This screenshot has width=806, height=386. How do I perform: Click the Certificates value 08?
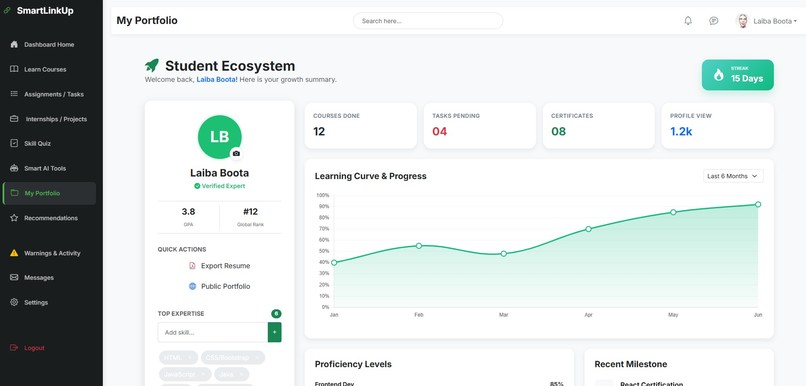[558, 132]
